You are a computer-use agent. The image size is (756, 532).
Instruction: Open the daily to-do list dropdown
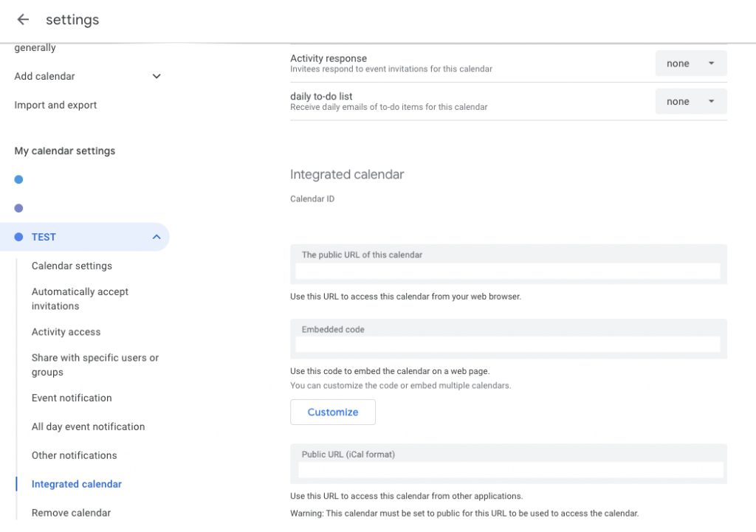click(x=690, y=102)
